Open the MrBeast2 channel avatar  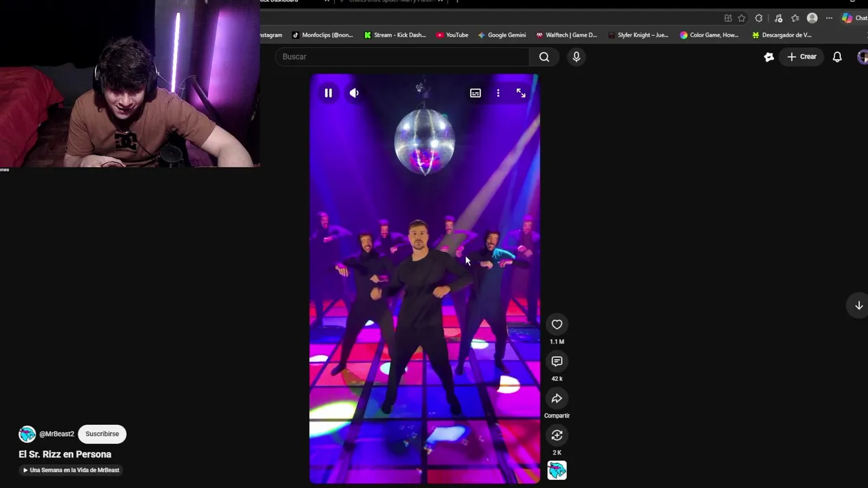tap(27, 434)
